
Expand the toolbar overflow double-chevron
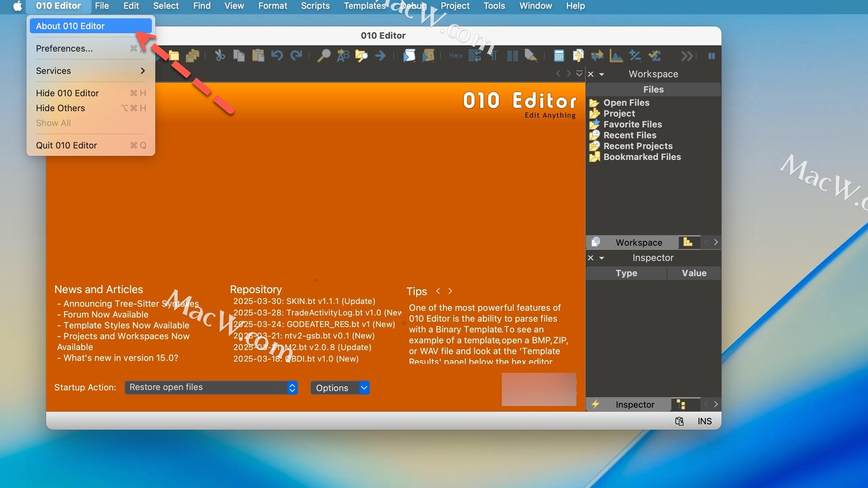[x=687, y=56]
